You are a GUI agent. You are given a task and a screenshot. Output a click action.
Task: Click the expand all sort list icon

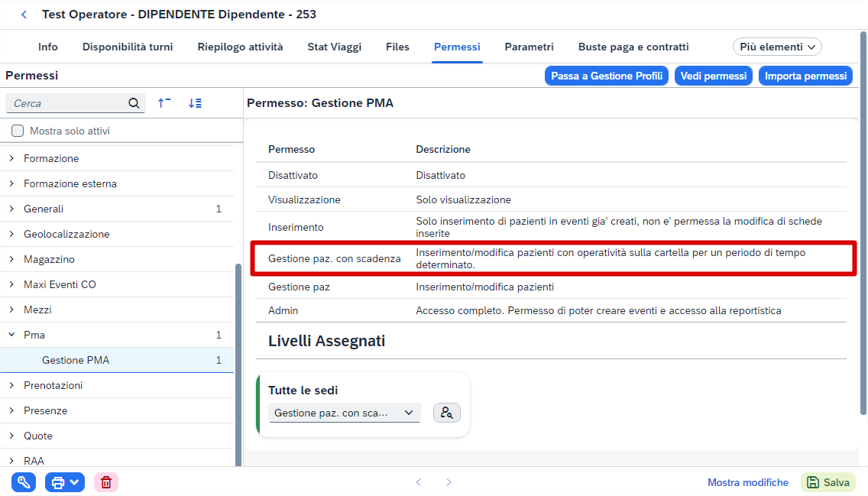[195, 103]
